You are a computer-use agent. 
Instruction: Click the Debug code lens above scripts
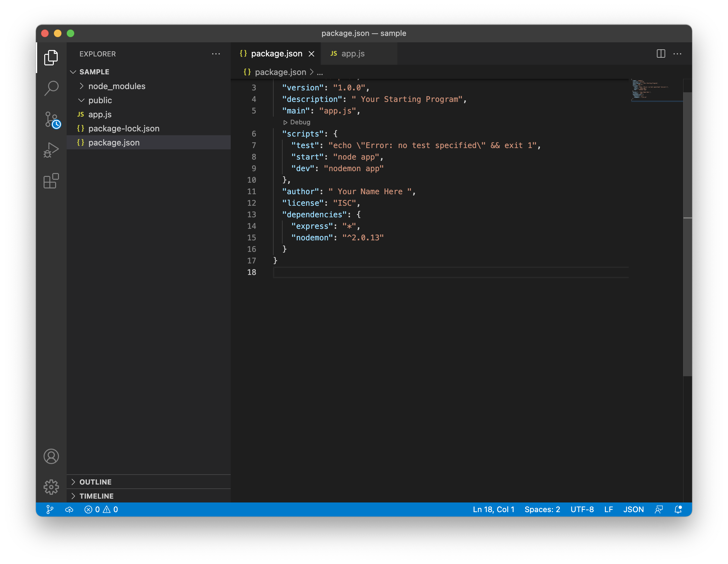[297, 122]
